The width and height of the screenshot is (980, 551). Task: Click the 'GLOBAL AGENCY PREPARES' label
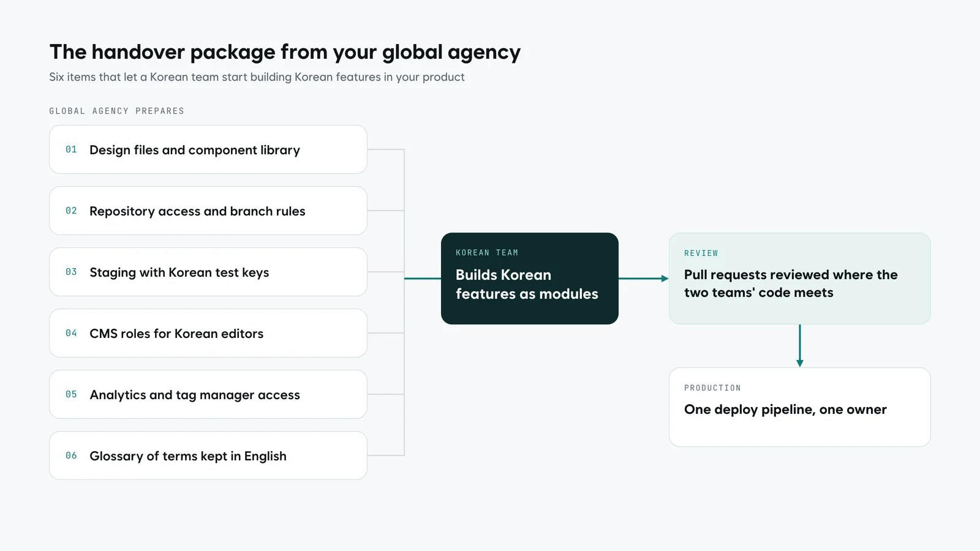[116, 111]
